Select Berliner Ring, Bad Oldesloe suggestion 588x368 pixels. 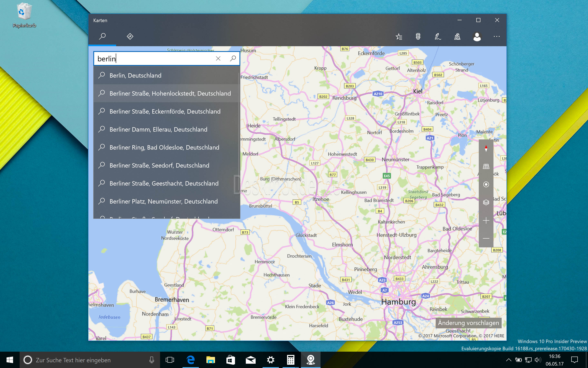pyautogui.click(x=167, y=147)
